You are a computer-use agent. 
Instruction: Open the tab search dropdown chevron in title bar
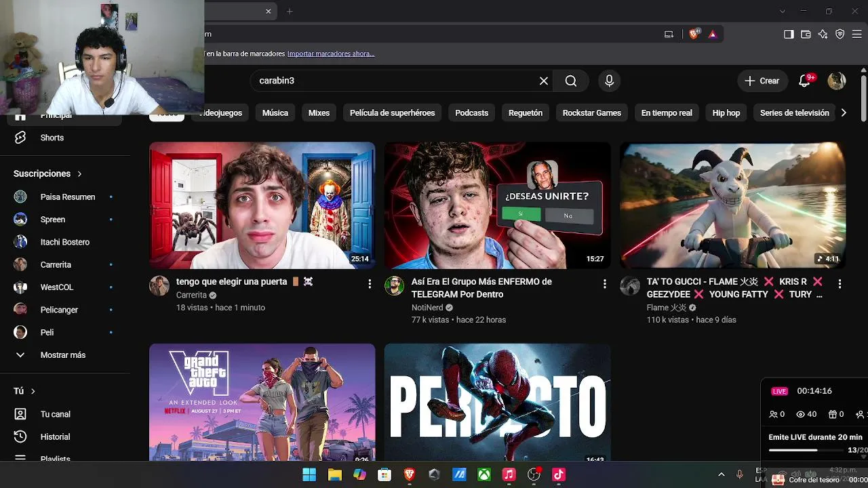(x=783, y=11)
